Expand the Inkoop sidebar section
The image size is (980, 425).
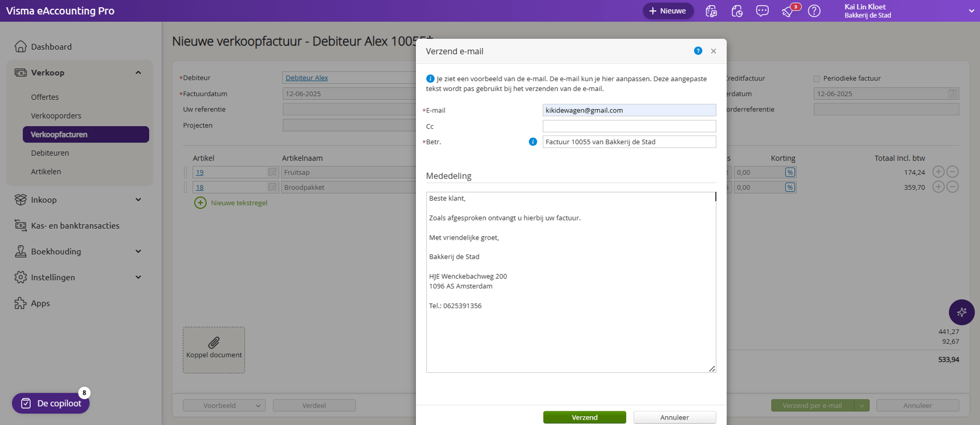coord(138,200)
